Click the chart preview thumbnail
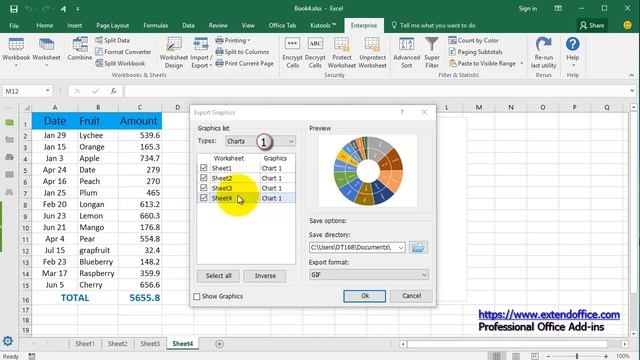 click(368, 171)
